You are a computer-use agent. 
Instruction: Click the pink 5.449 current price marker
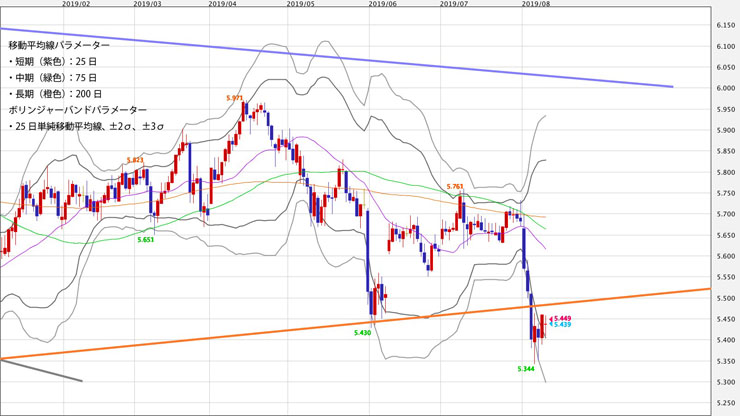tap(561, 318)
